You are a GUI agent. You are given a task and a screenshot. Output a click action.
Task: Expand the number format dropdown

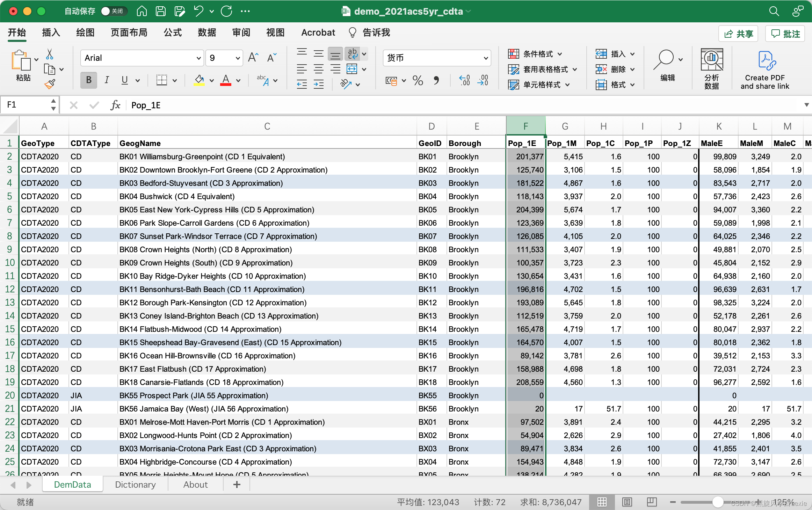click(486, 58)
